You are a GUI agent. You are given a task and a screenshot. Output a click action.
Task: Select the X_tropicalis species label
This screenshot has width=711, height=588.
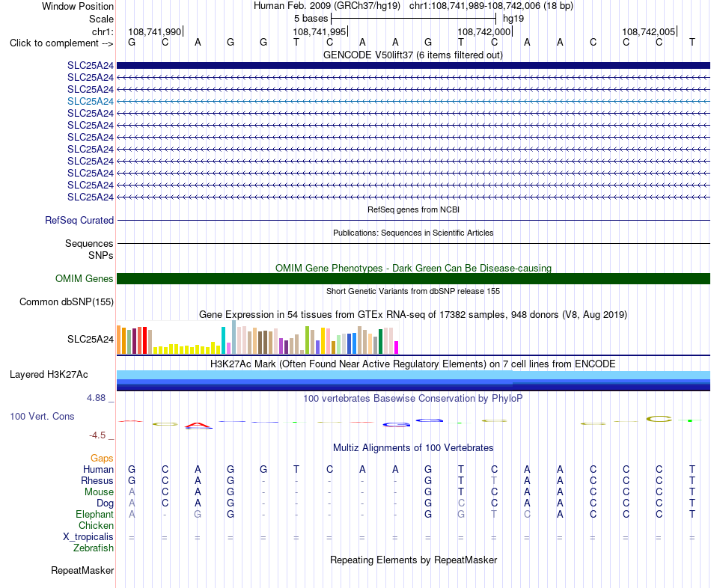tap(88, 537)
